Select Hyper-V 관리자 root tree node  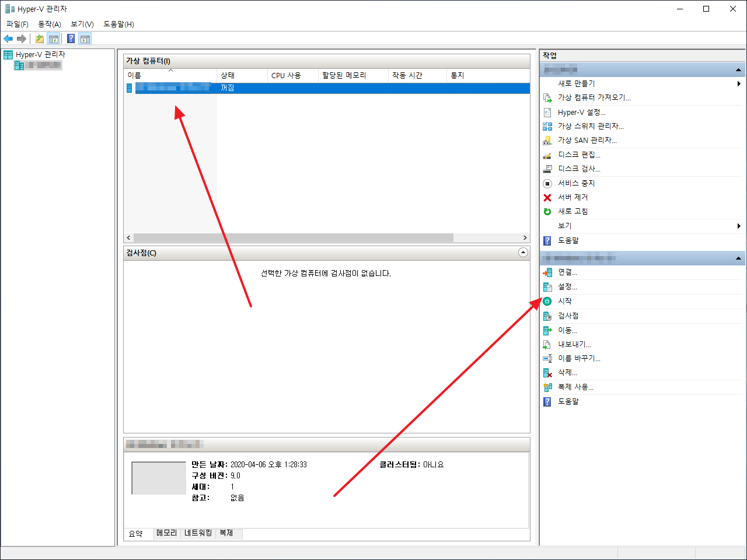(35, 54)
